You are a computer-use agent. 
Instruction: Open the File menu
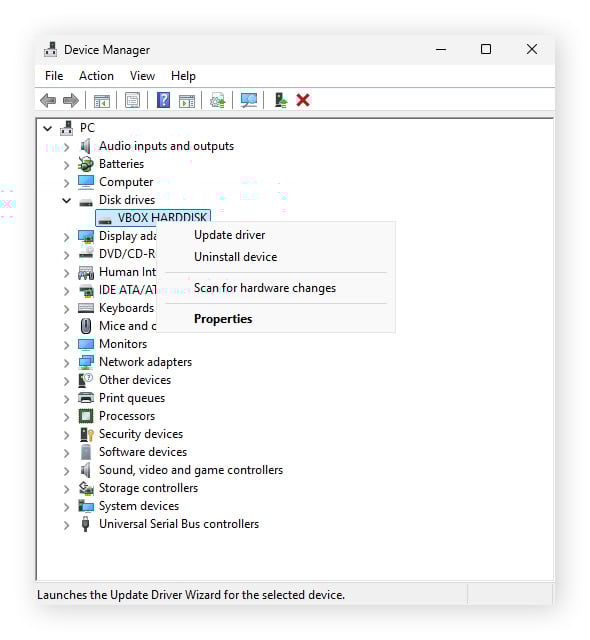54,76
